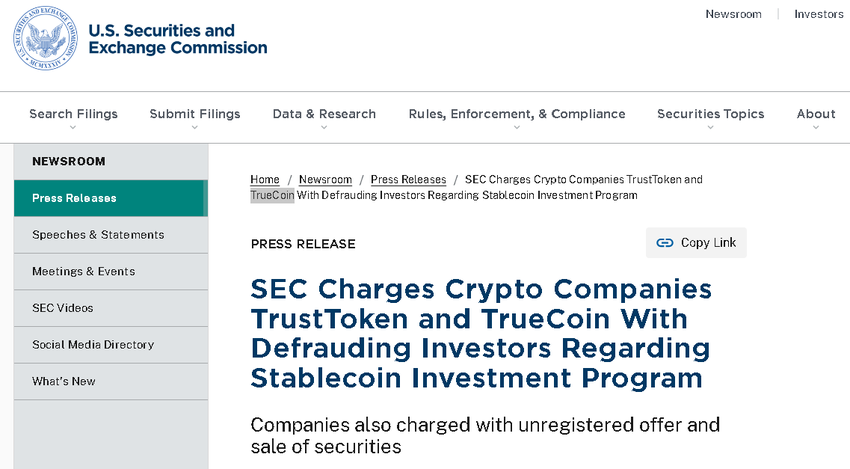Go to the Investors top link
850x469 pixels.
(x=818, y=14)
